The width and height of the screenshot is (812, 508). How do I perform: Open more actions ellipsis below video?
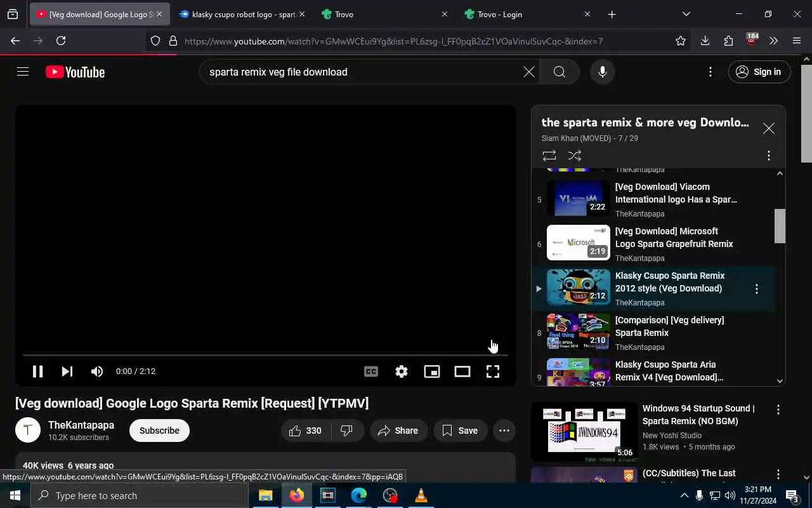coord(504,431)
